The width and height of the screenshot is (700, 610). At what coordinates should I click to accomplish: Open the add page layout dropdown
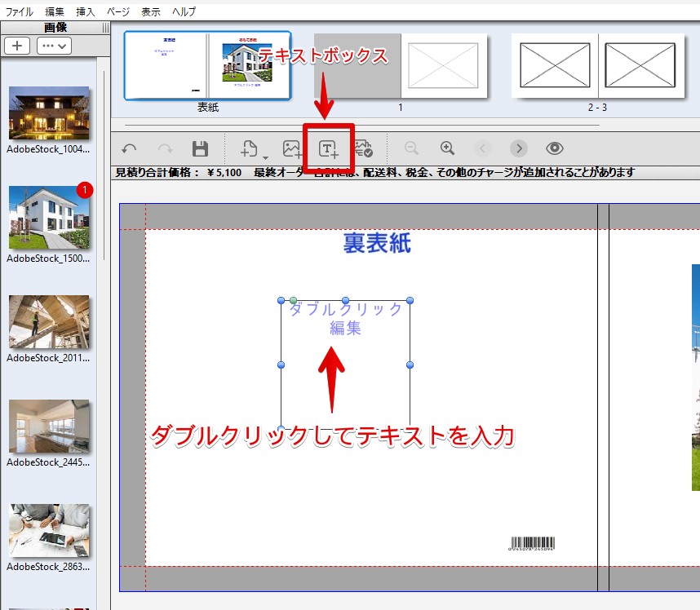(253, 149)
